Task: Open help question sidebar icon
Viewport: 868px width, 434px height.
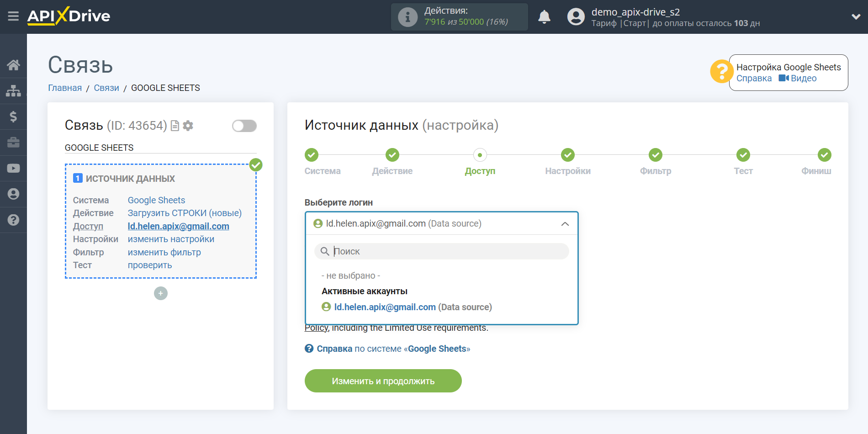Action: [x=13, y=220]
